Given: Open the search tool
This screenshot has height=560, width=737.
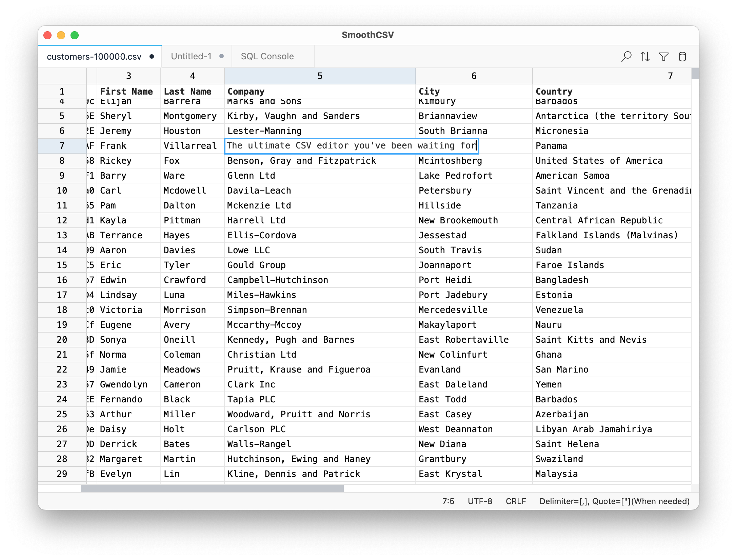Looking at the screenshot, I should 626,56.
